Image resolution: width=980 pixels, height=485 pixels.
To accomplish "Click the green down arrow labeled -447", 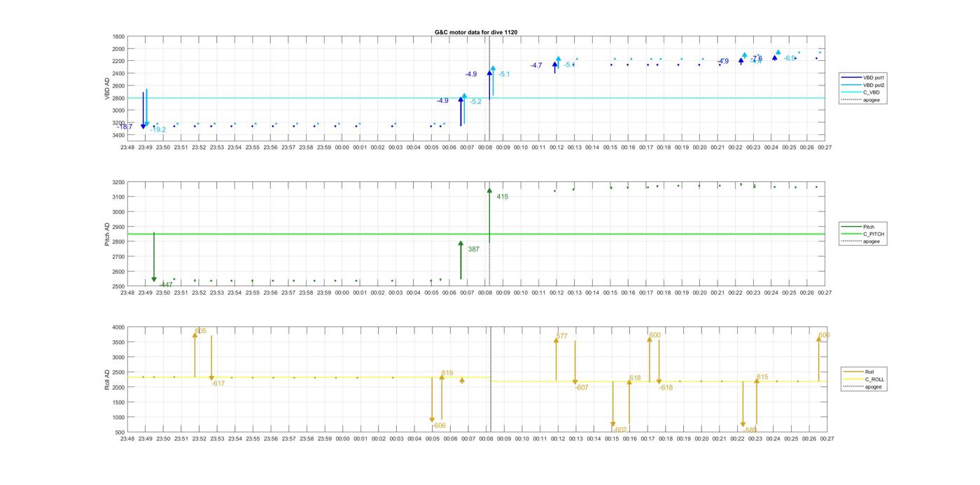I will [x=154, y=258].
